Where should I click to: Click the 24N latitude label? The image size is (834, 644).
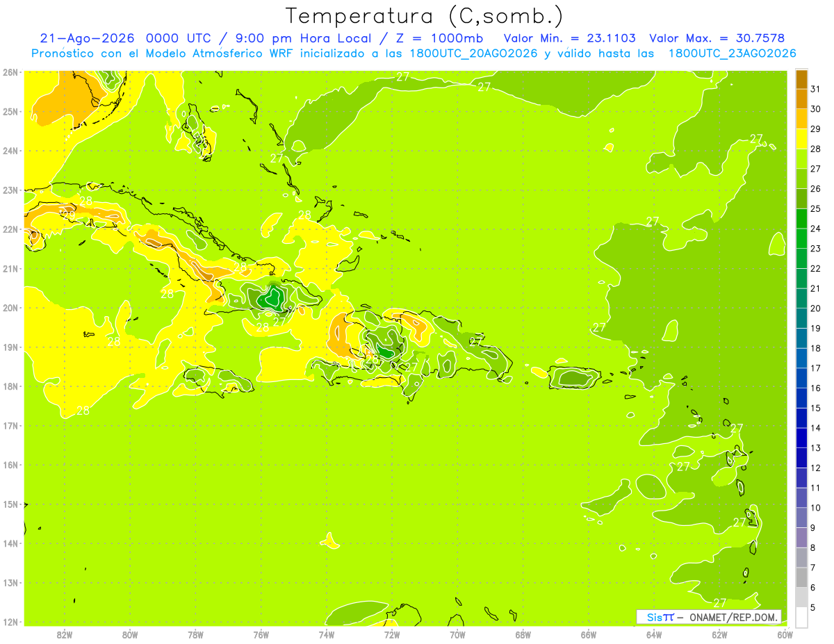tap(10, 151)
